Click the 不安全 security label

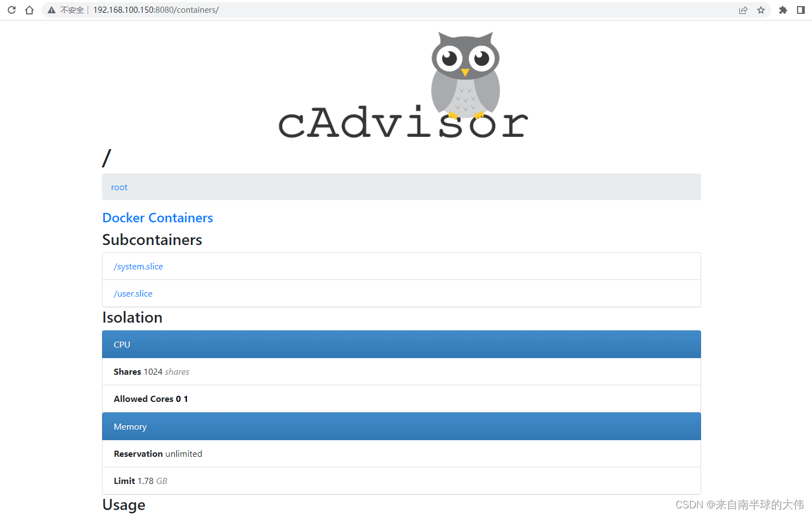(x=72, y=10)
